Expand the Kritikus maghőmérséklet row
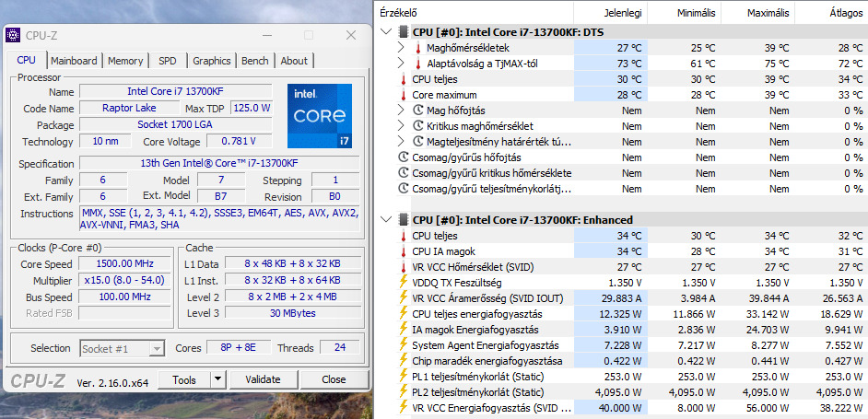The image size is (868, 419). click(x=402, y=126)
